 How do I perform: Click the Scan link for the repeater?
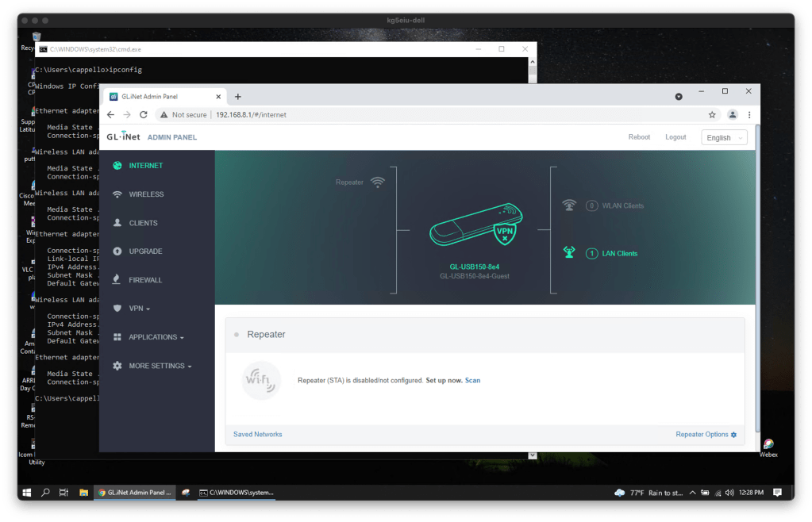pyautogui.click(x=472, y=381)
